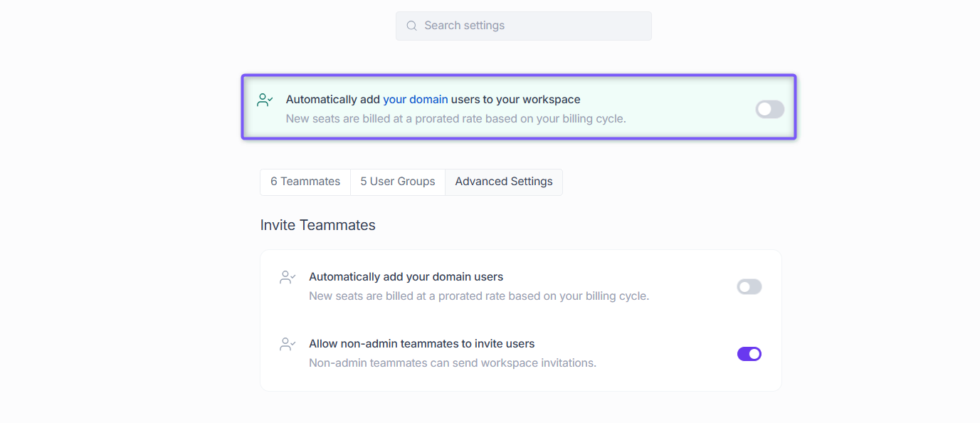
Task: Click prorated billing note inside Invite Teammates card
Action: 479,296
